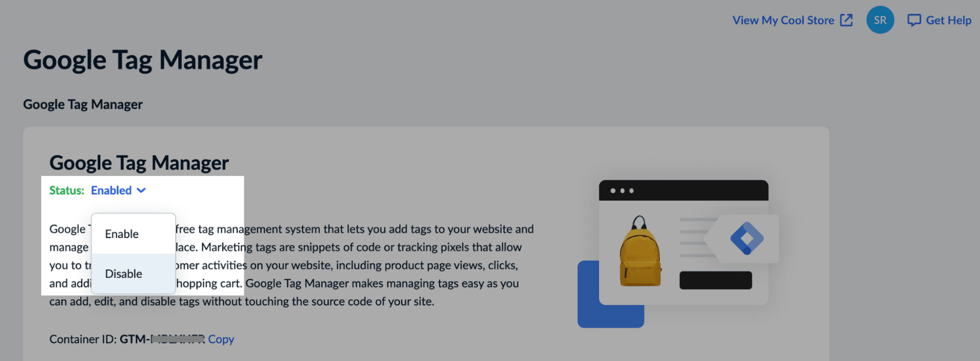Click the Get Help link text
The image size is (980, 361).
coord(948,20)
